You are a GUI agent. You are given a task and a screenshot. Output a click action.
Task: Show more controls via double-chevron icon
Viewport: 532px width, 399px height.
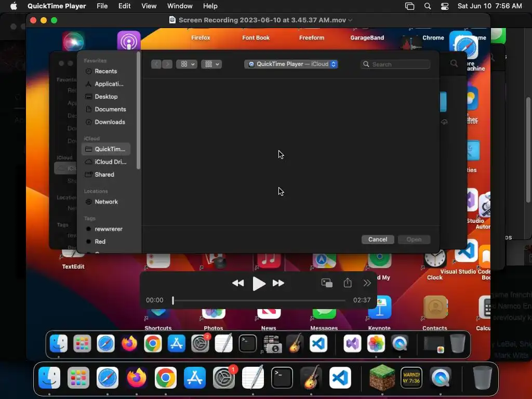367,283
